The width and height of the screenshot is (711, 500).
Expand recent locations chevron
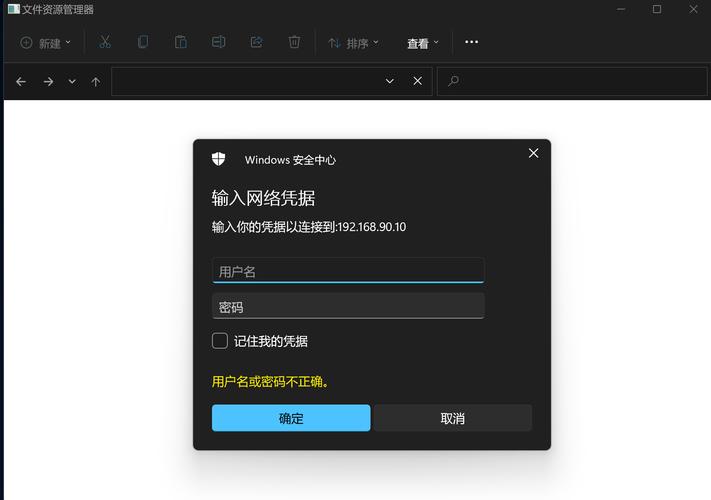click(x=72, y=82)
